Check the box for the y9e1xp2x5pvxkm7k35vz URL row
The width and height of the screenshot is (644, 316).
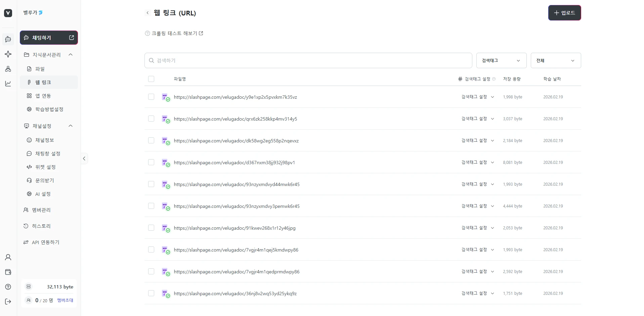151,97
